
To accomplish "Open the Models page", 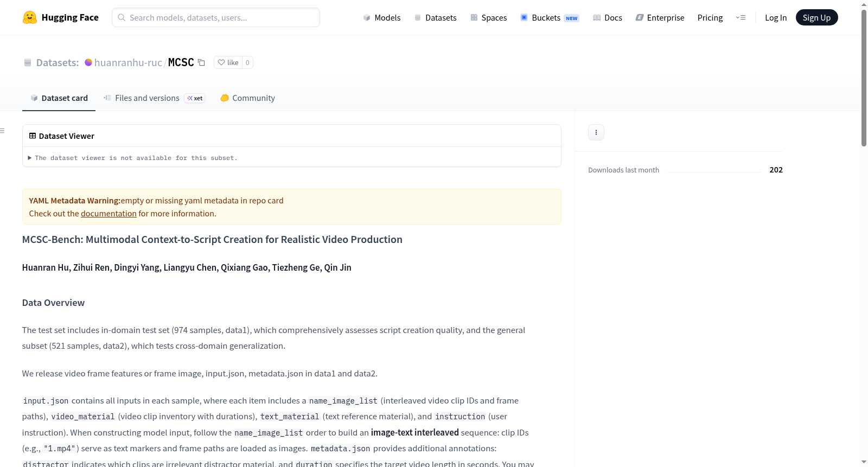I will 382,17.
